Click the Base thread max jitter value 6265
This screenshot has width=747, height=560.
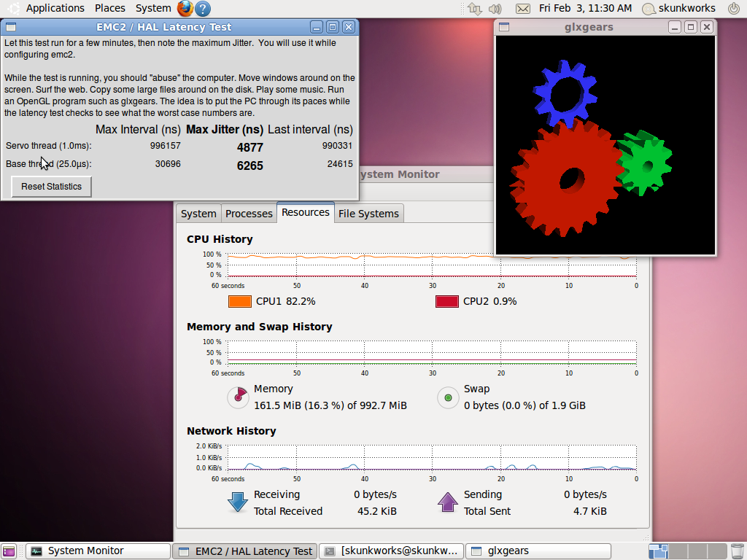click(250, 166)
